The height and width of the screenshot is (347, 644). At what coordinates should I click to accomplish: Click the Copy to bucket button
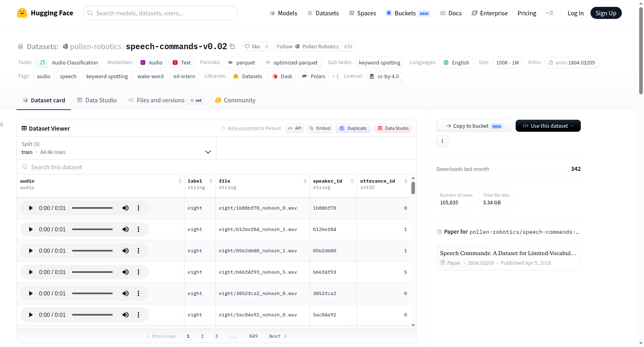(x=474, y=126)
